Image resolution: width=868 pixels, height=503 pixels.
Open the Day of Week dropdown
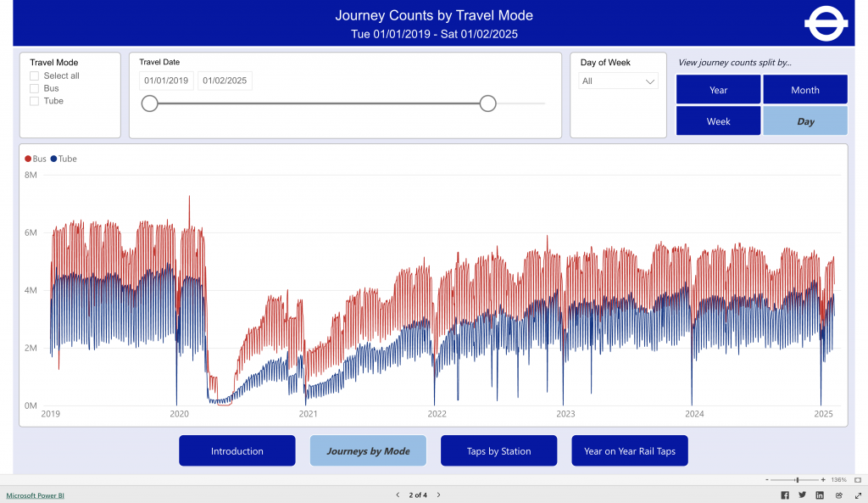pos(618,81)
